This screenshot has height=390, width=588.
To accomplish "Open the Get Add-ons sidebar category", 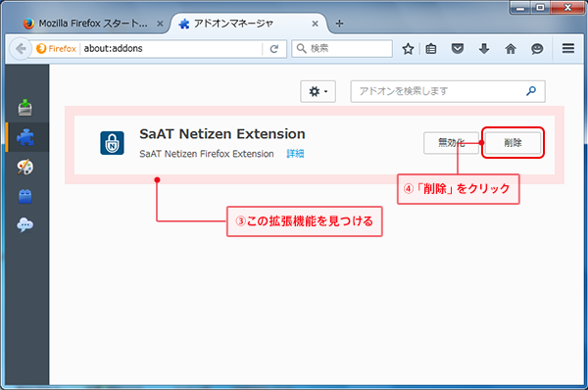I will (25, 108).
